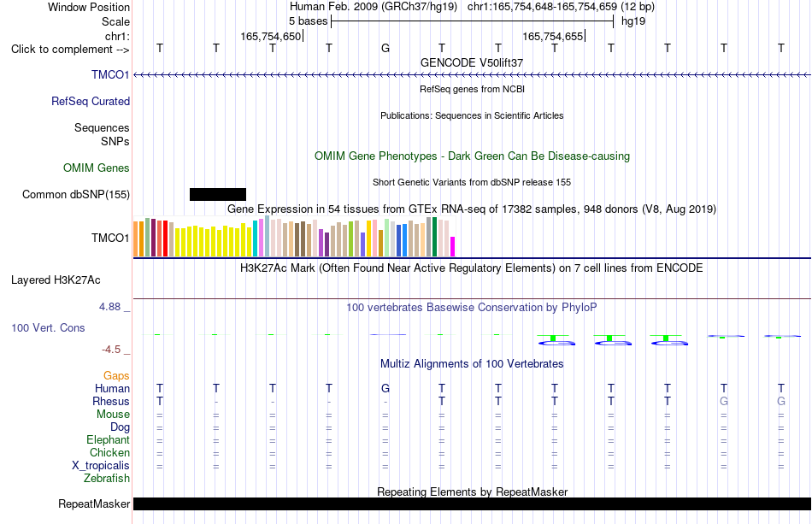Viewport: 812px width, 524px height.
Task: Open the TMCO1 GTEx expression label
Action: tap(110, 238)
